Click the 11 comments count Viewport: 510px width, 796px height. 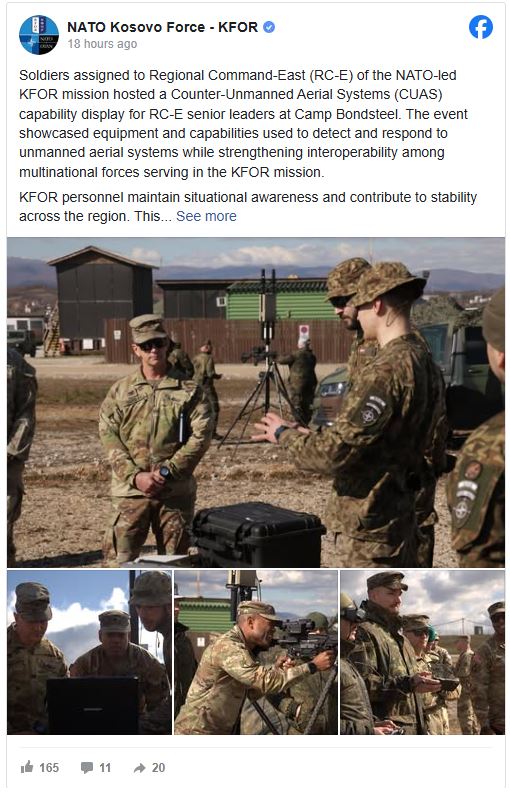coord(105,768)
